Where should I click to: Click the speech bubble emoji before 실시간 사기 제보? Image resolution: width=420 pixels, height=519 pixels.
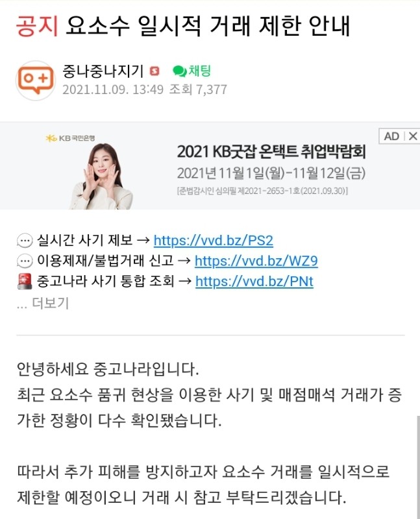tap(25, 241)
